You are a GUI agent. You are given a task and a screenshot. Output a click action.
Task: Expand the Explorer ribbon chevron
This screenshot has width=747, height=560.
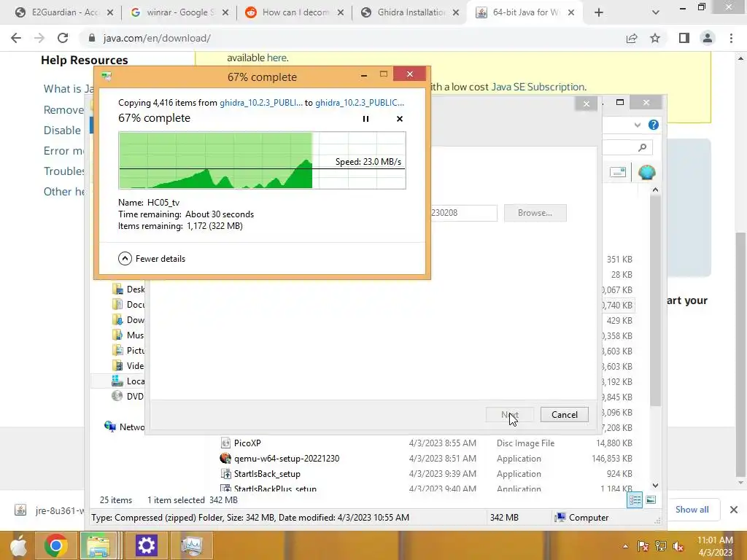pos(638,125)
